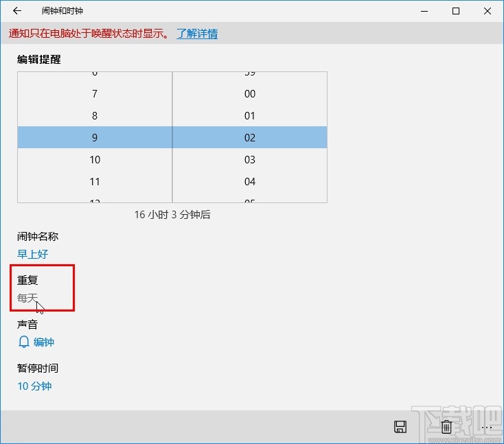Select minute 00 in the picker
The height and width of the screenshot is (444, 504).
250,94
